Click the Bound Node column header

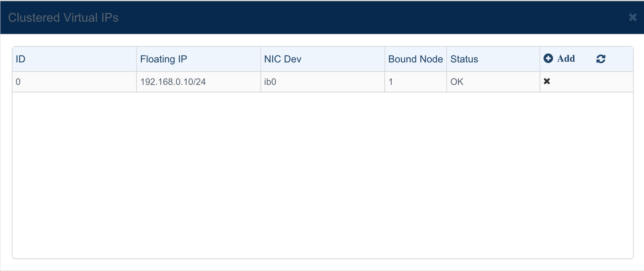415,59
